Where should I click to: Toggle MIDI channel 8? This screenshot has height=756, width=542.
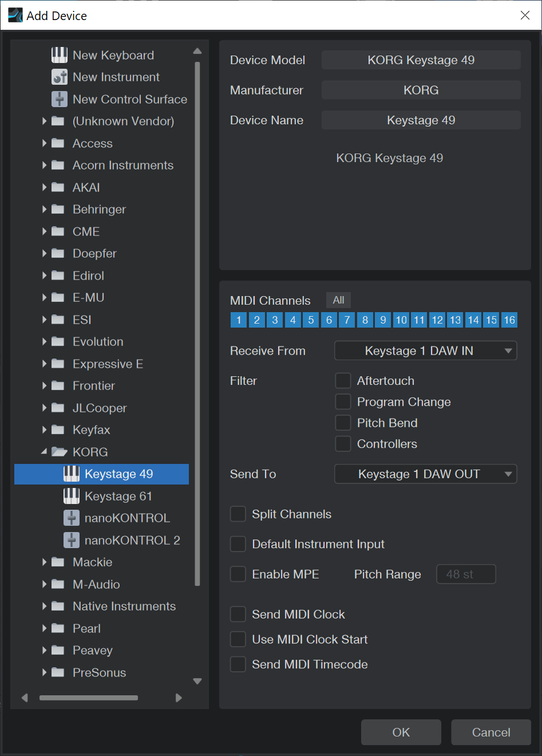point(365,320)
